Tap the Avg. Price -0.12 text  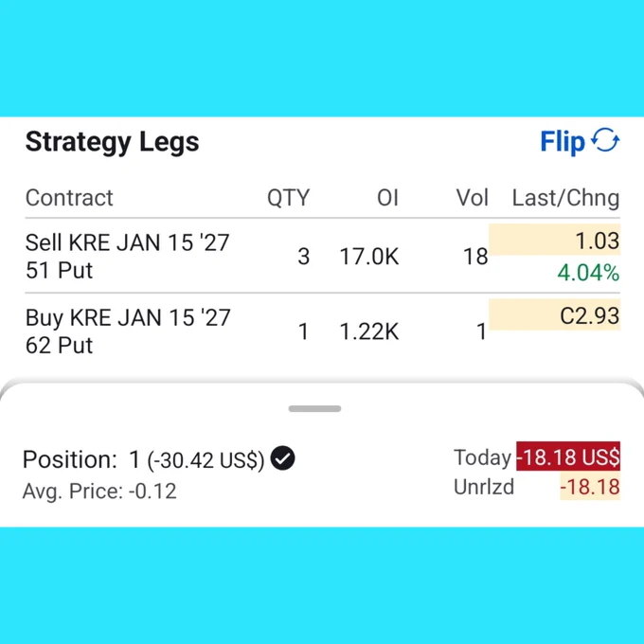99,491
